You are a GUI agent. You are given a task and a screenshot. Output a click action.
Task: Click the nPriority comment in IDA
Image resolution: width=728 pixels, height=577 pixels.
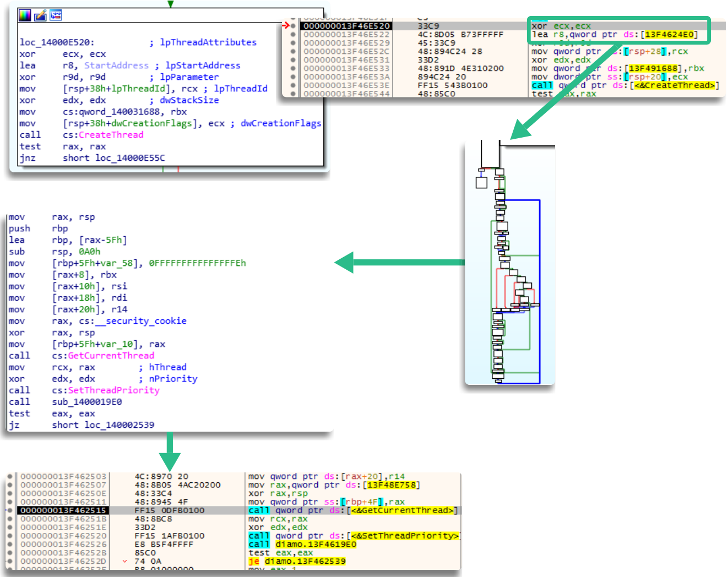[x=167, y=379]
